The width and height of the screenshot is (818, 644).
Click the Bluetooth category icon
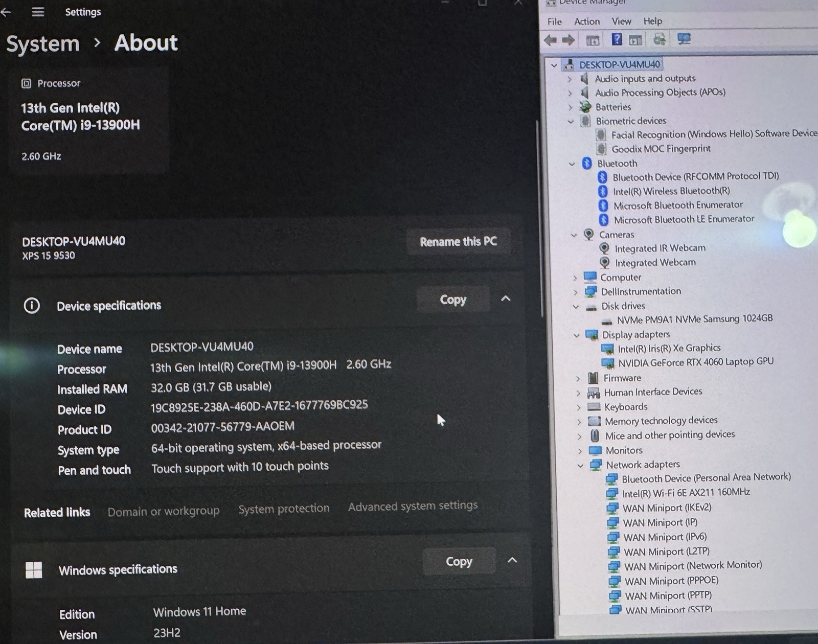coord(587,164)
